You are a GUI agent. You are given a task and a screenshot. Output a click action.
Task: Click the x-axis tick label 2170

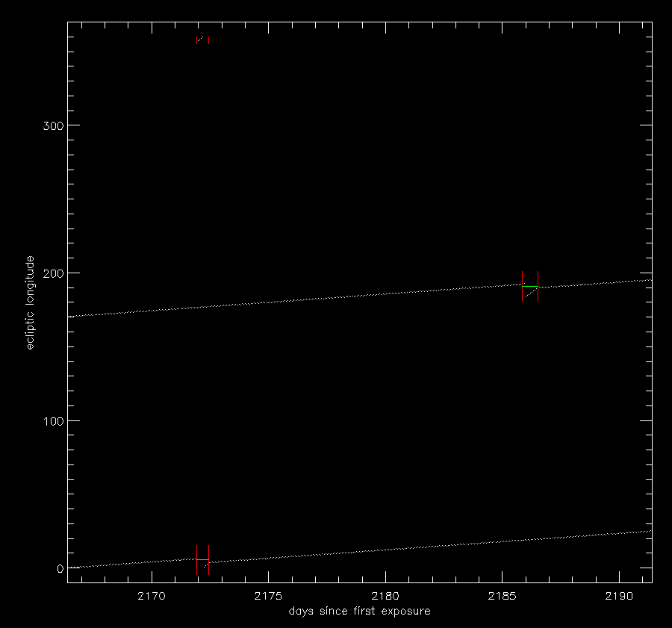pos(152,597)
